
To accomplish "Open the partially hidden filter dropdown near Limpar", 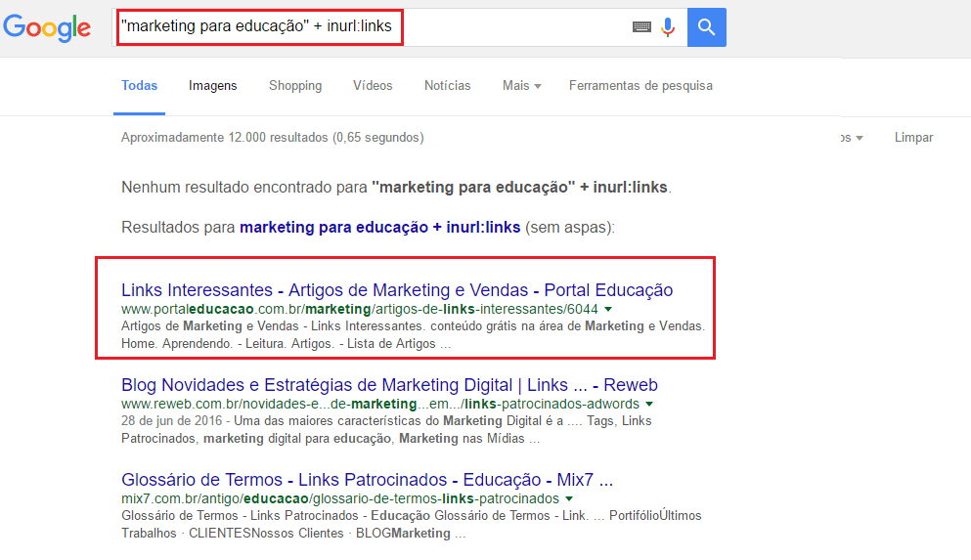I will click(x=852, y=138).
